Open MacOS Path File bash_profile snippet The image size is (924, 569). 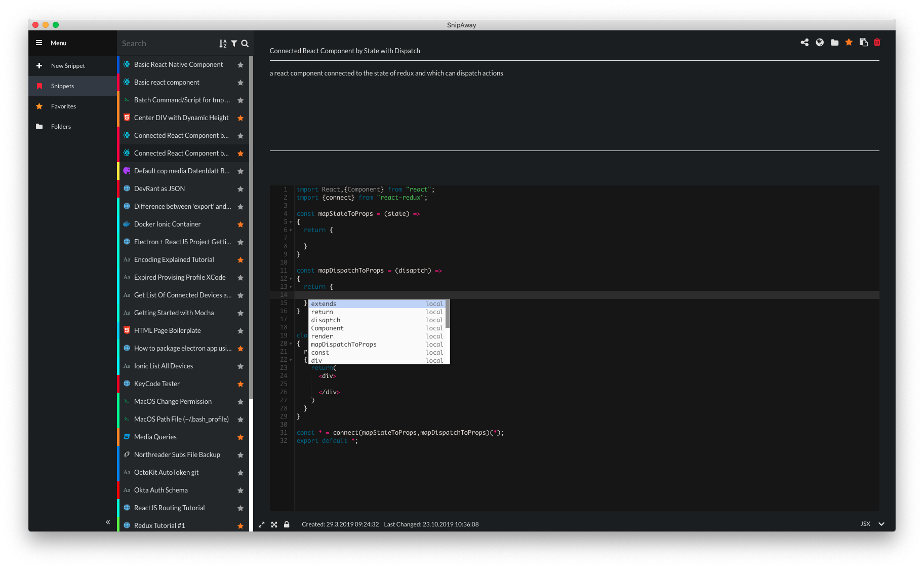(183, 420)
